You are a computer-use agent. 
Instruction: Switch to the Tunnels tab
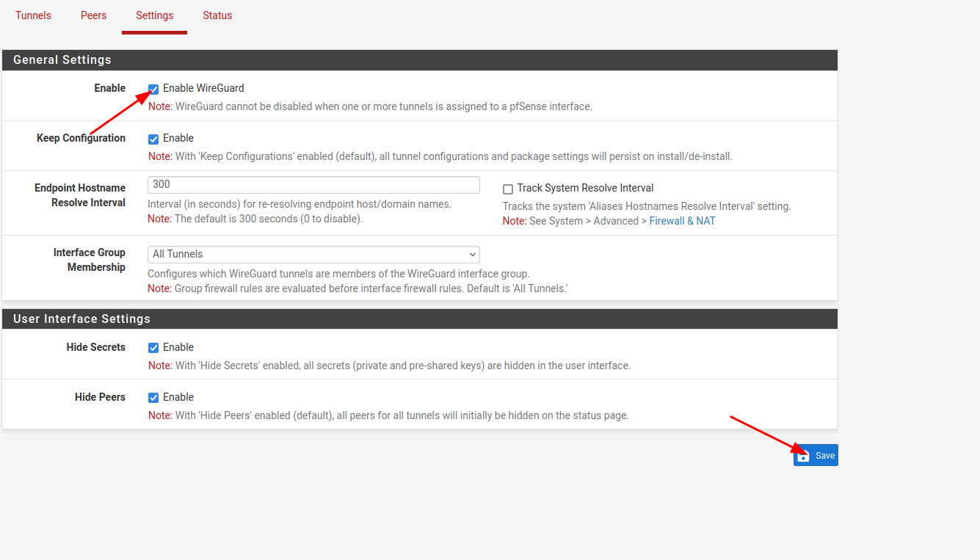(x=33, y=15)
